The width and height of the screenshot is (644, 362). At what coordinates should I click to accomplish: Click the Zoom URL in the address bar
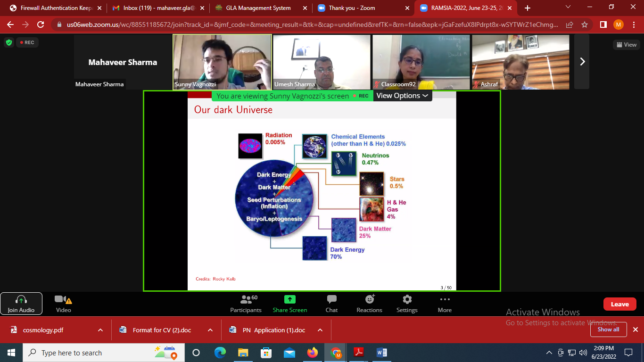coord(313,25)
